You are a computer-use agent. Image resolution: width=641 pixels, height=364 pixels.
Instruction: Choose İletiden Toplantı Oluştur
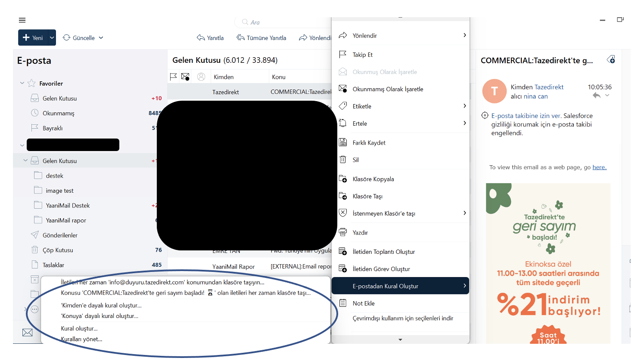tap(401, 252)
